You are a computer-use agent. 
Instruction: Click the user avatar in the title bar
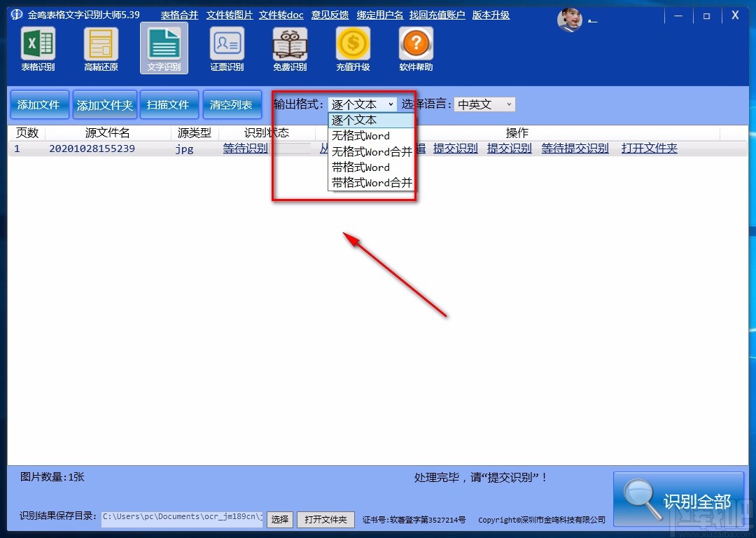tap(571, 20)
